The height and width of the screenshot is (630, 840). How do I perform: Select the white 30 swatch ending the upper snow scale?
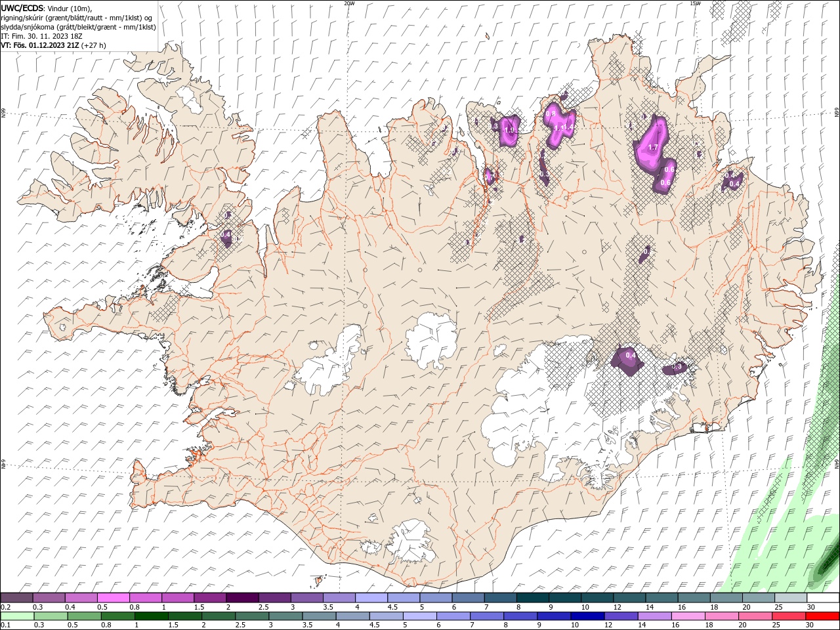[x=822, y=598]
